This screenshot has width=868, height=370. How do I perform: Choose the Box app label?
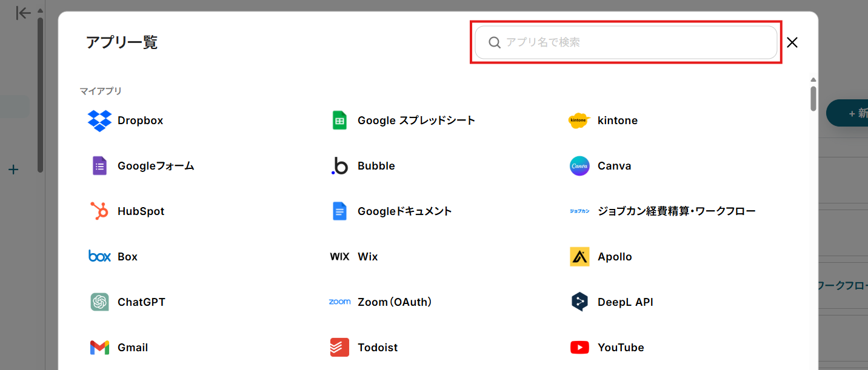click(x=127, y=257)
